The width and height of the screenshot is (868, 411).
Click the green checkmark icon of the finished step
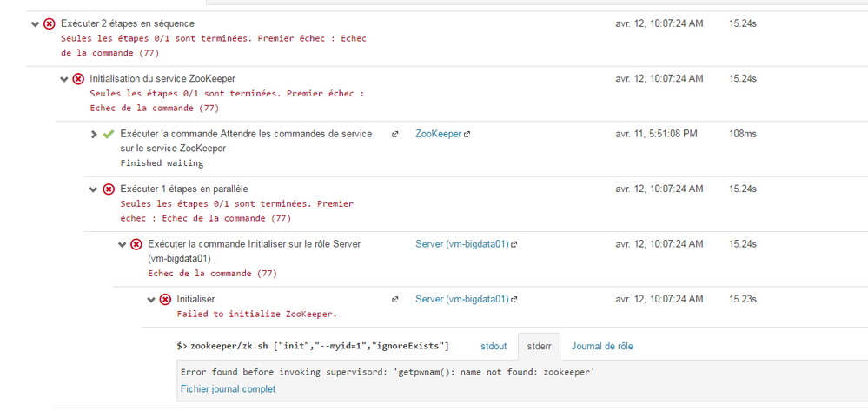(x=109, y=134)
